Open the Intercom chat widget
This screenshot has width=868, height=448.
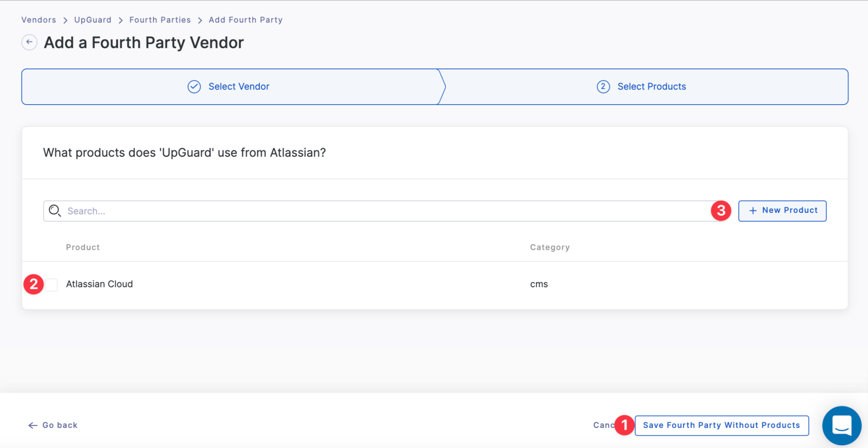pyautogui.click(x=842, y=425)
